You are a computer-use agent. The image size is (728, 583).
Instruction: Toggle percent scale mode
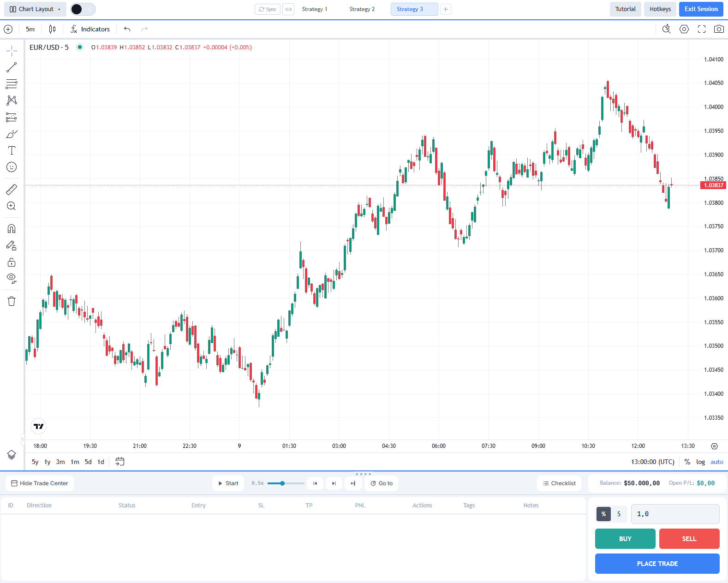[x=687, y=462]
